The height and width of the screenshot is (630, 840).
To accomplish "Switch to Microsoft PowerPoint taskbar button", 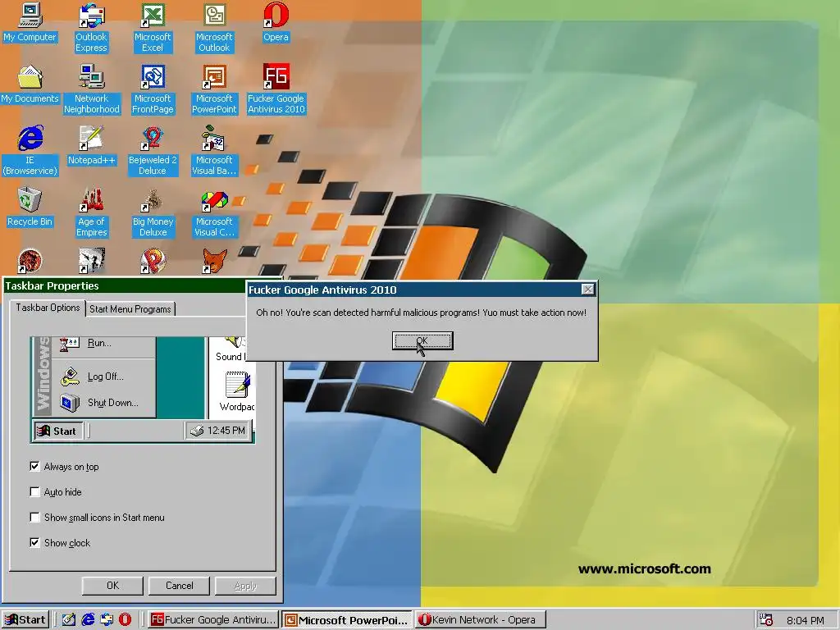I will tap(347, 620).
